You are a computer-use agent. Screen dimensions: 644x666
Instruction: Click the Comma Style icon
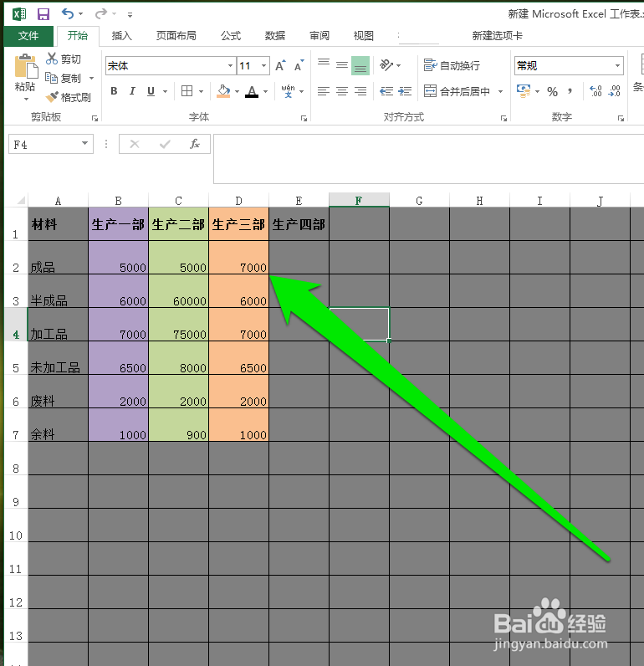point(570,91)
